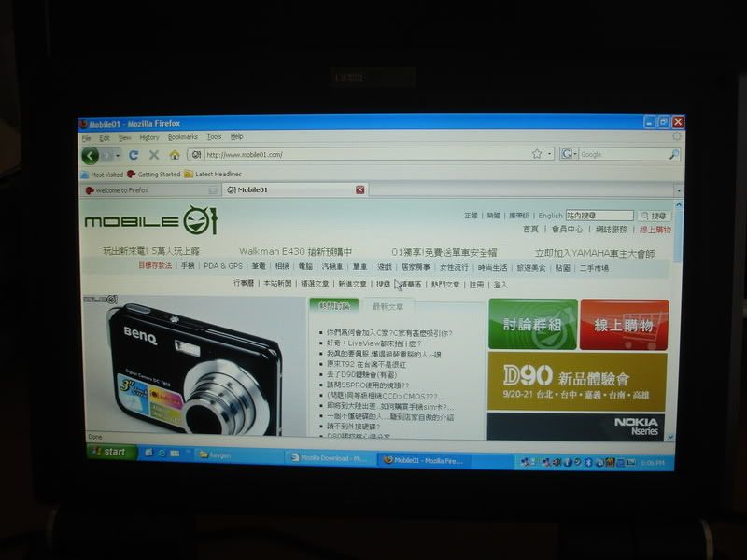The width and height of the screenshot is (747, 560).
Task: Expand the Latest Headlines feed bookmark
Action: point(214,174)
